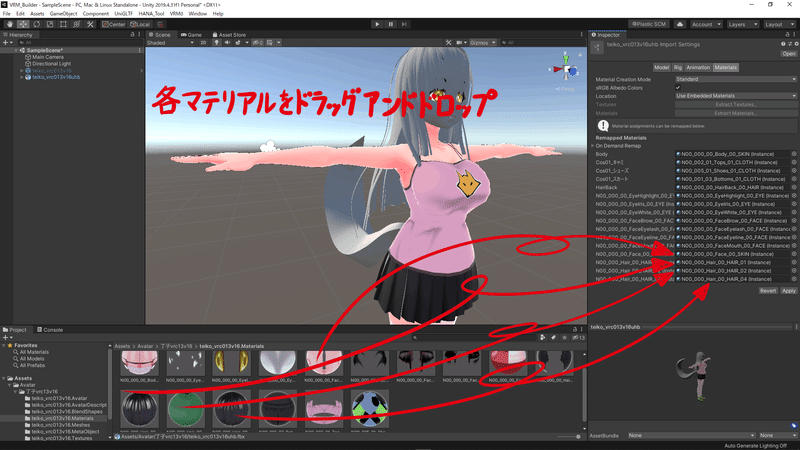Switch to the Rig tab
Image resolution: width=800 pixels, height=450 pixels.
[678, 67]
